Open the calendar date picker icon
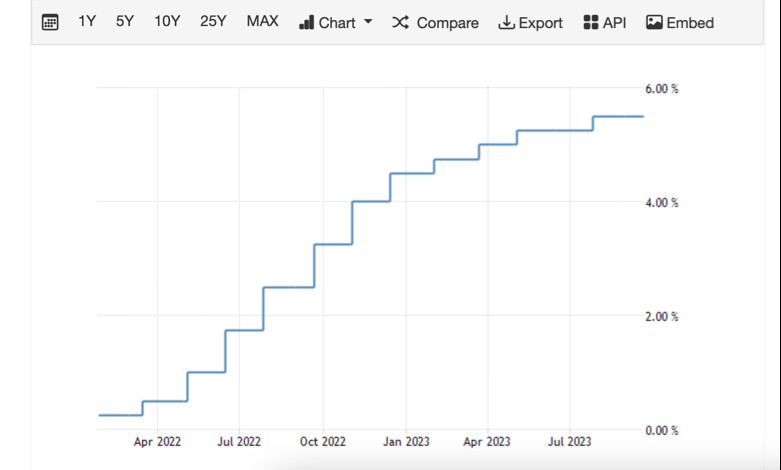The height and width of the screenshot is (470, 781). [50, 22]
